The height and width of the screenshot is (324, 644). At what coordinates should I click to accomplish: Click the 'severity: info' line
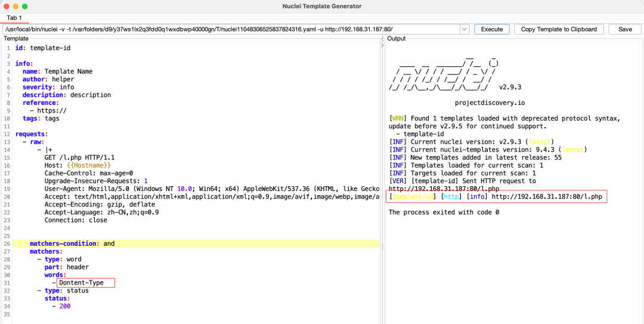(x=48, y=87)
